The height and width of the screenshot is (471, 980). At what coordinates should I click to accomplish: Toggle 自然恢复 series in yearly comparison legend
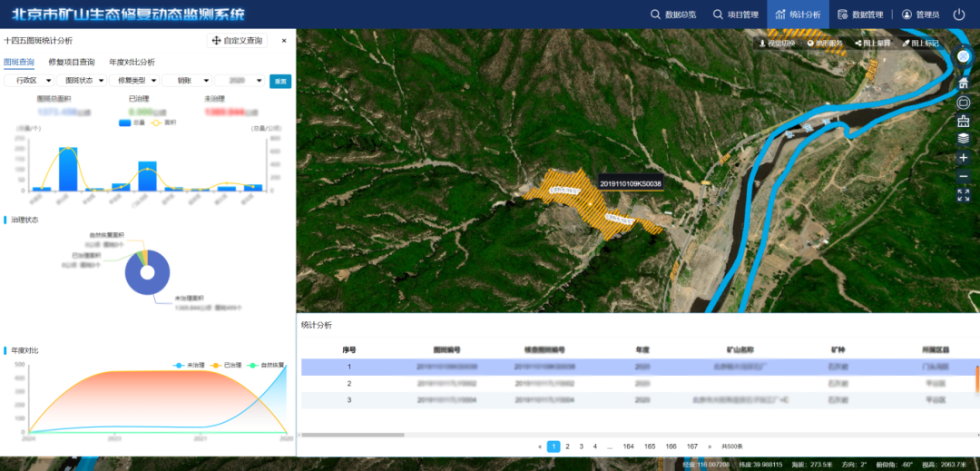tap(265, 365)
